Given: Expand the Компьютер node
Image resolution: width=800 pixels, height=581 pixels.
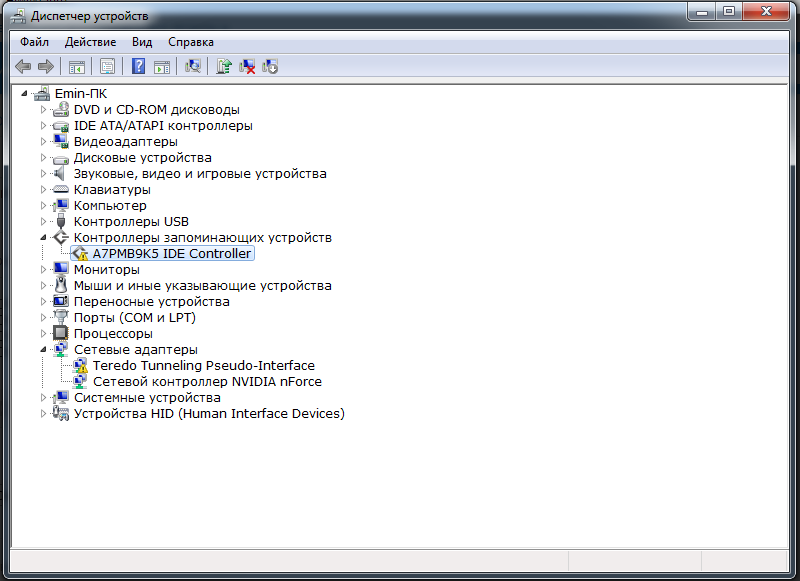Looking at the screenshot, I should point(43,206).
